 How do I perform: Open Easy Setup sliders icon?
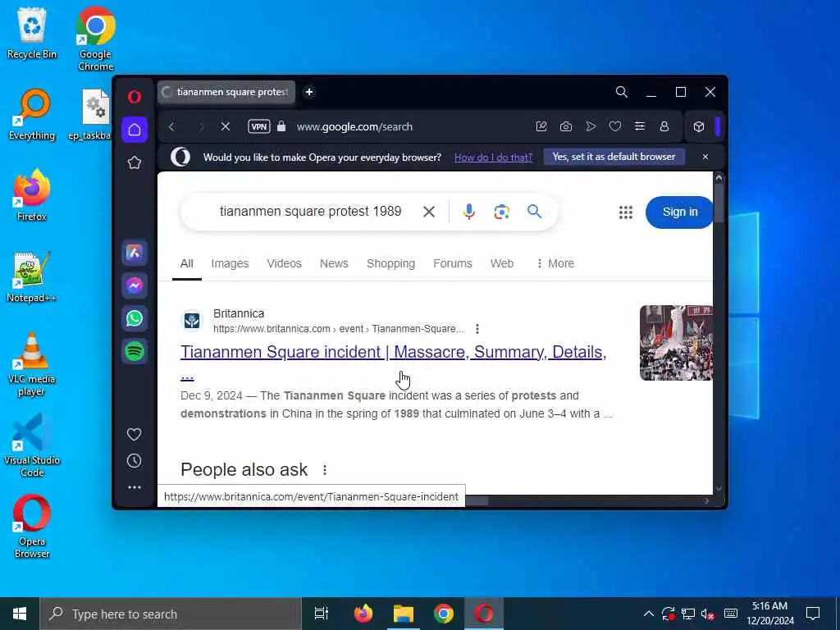[640, 126]
